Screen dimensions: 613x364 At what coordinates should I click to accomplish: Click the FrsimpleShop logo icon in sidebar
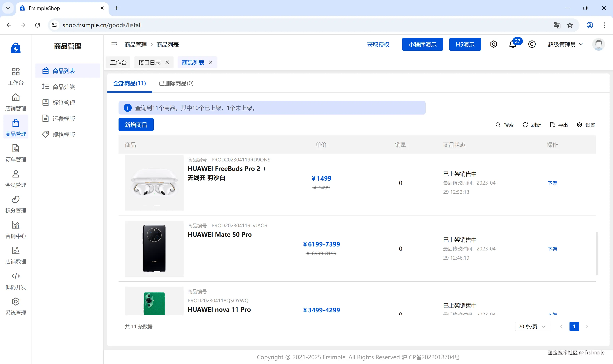click(16, 48)
